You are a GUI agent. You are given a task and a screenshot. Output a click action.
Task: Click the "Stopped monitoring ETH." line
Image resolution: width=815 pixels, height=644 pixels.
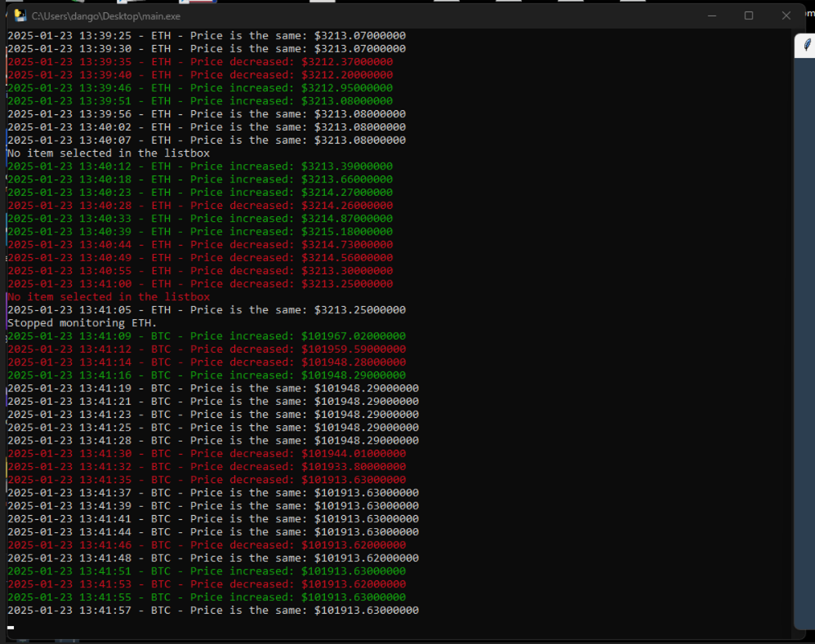pyautogui.click(x=82, y=323)
